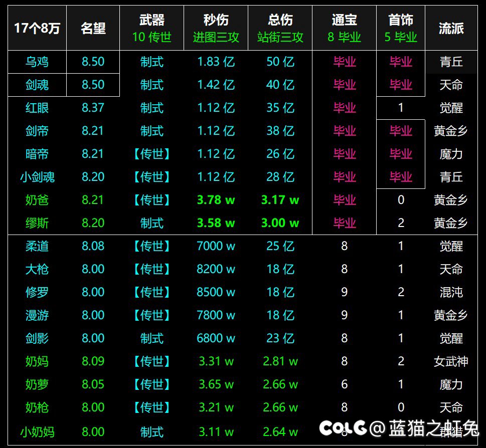Select the 秒伤 header cell
486x448 pixels.
pos(215,21)
